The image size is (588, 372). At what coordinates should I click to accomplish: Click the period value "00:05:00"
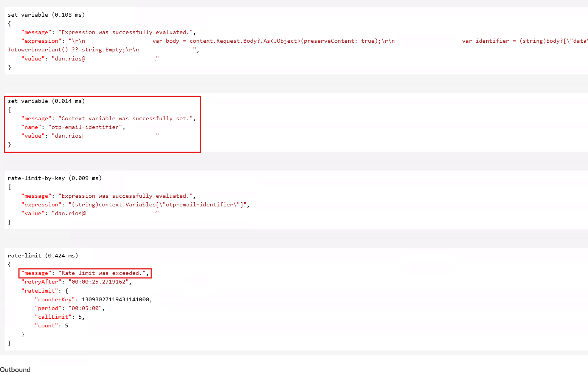(x=85, y=308)
